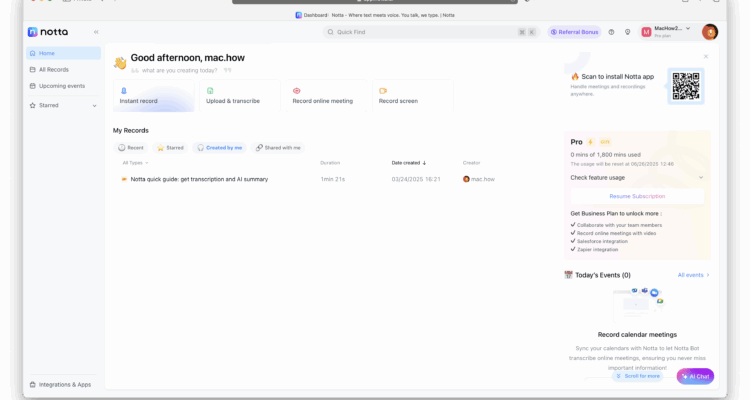Click the Upload & transcribe card
Image resolution: width=750 pixels, height=400 pixels.
click(240, 96)
